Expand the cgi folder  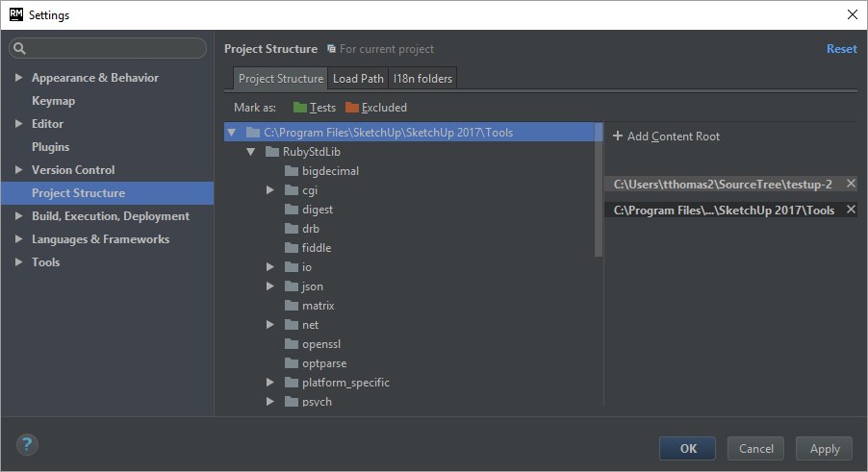coord(271,190)
